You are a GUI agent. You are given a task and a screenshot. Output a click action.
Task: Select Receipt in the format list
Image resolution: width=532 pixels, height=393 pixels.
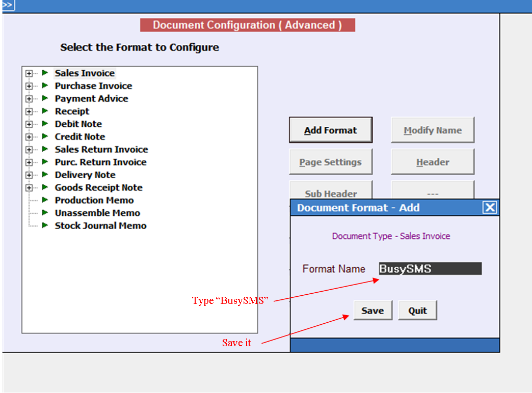(72, 111)
